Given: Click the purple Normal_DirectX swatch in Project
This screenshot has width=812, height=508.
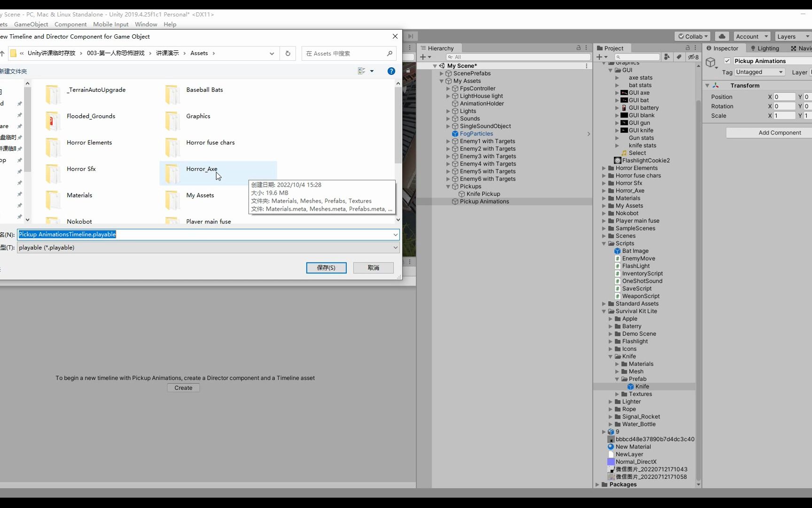Looking at the screenshot, I should point(611,462).
